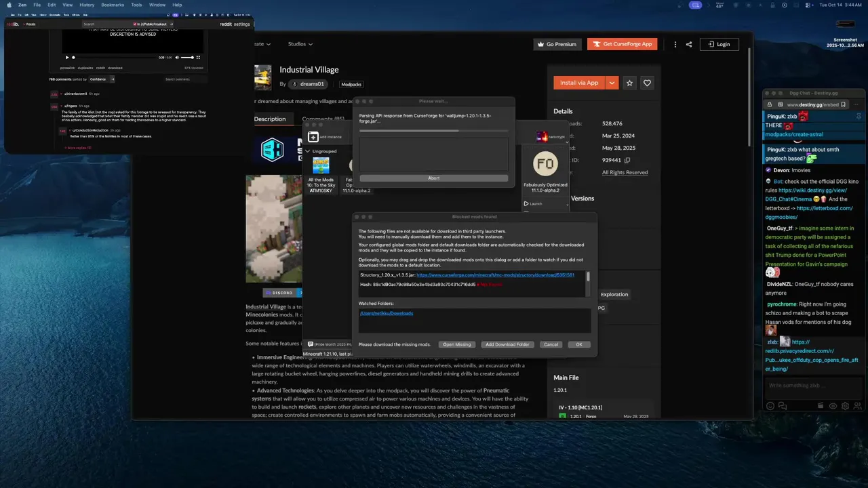868x488 pixels.
Task: Copy the project ID 939441
Action: click(x=627, y=160)
